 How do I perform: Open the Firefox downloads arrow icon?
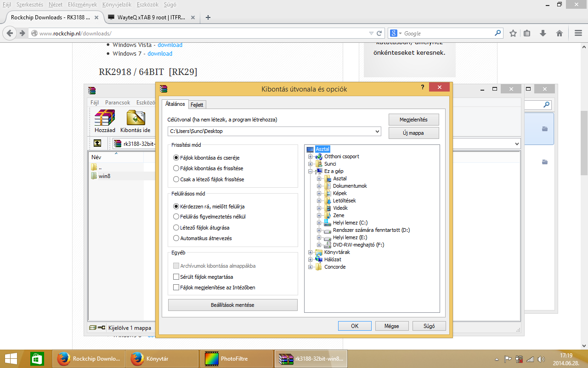pos(543,33)
